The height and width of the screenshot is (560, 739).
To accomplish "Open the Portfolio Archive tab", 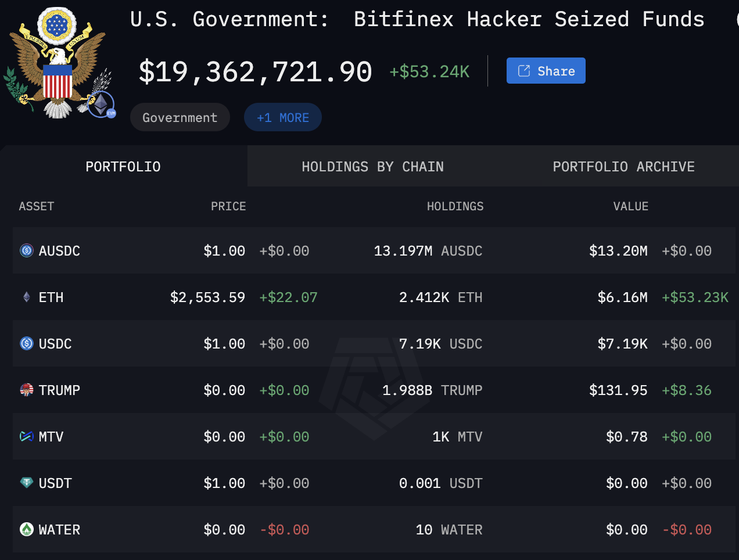I will click(x=623, y=167).
